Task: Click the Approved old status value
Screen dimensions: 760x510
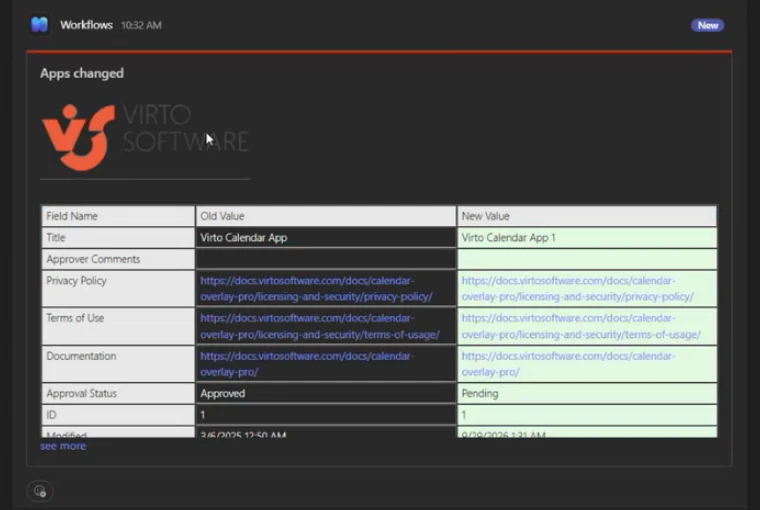Action: click(222, 394)
